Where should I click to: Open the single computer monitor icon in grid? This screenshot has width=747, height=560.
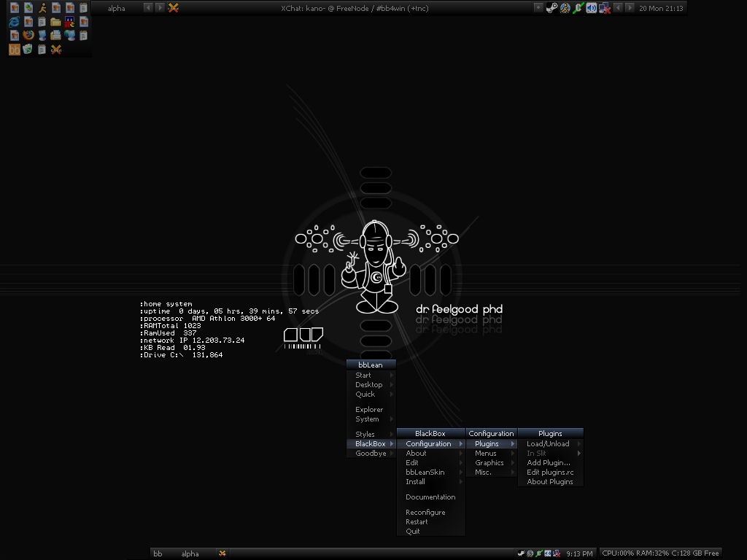click(42, 35)
